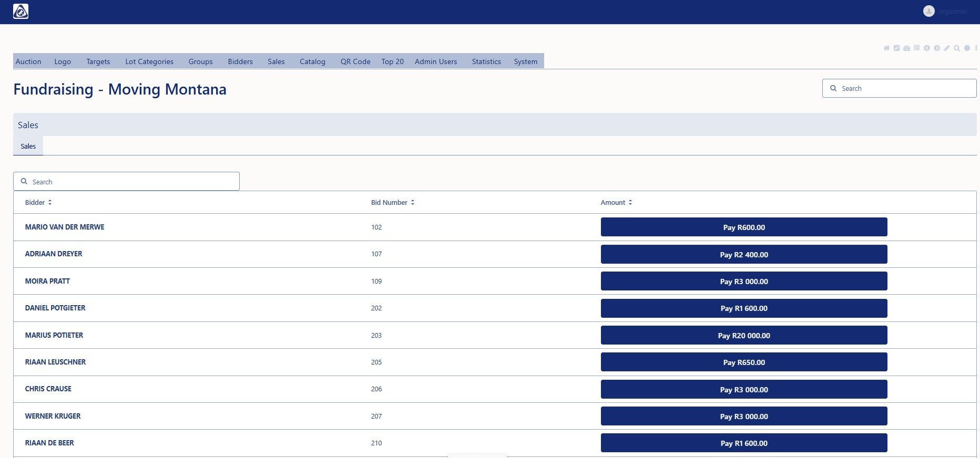
Task: Click the next arrow circle icon
Action: tap(937, 48)
